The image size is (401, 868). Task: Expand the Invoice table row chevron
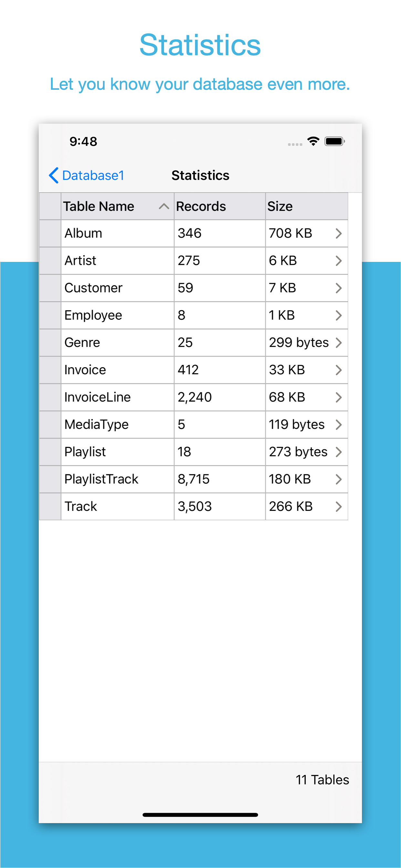338,370
